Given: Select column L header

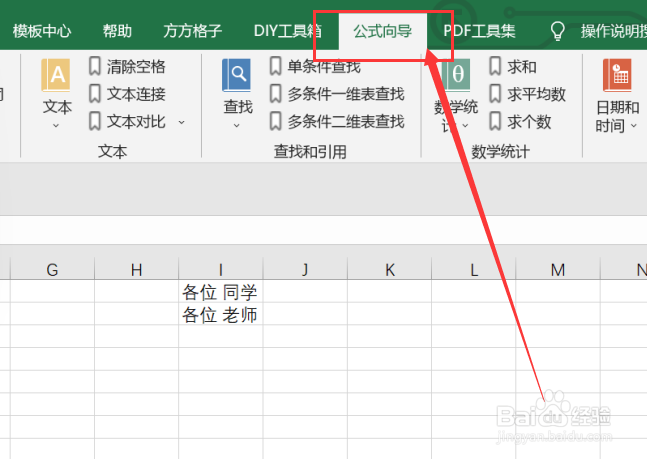Looking at the screenshot, I should point(474,270).
